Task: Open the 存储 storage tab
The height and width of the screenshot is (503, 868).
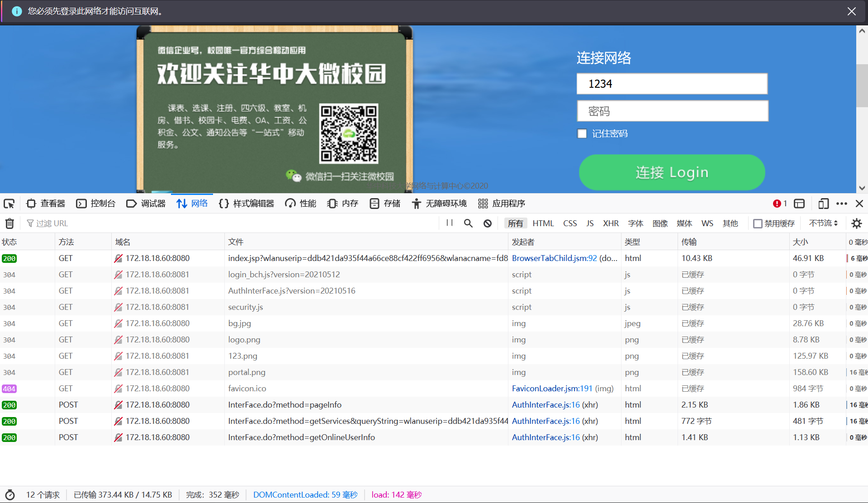Action: click(385, 204)
